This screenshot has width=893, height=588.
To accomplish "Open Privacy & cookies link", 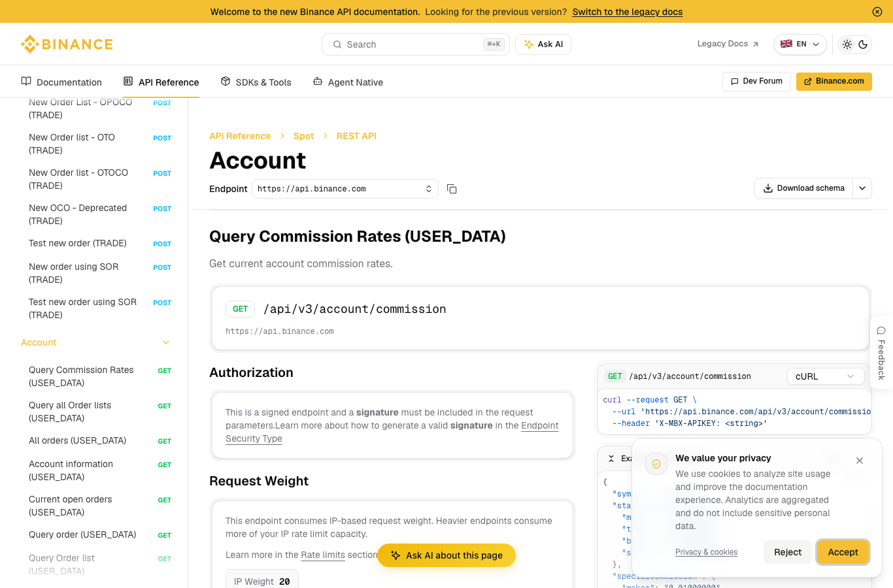I will pyautogui.click(x=706, y=552).
